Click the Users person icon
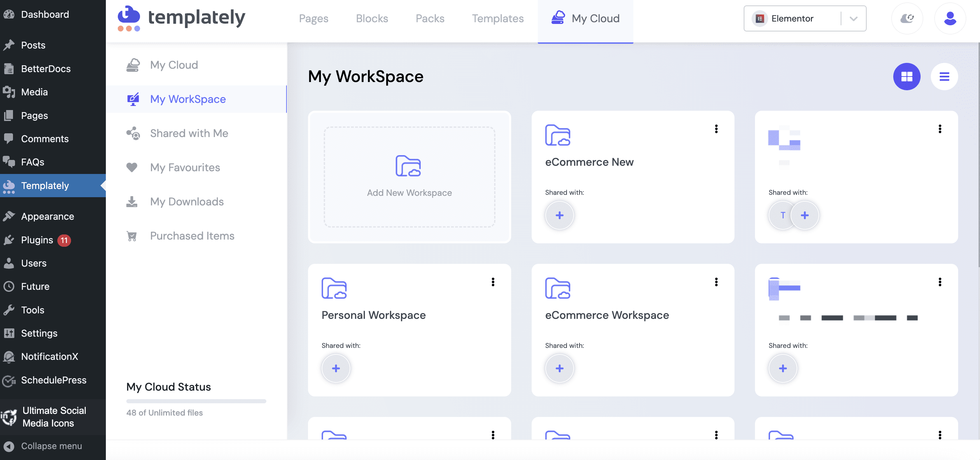Viewport: 980px width, 460px height. coord(9,263)
